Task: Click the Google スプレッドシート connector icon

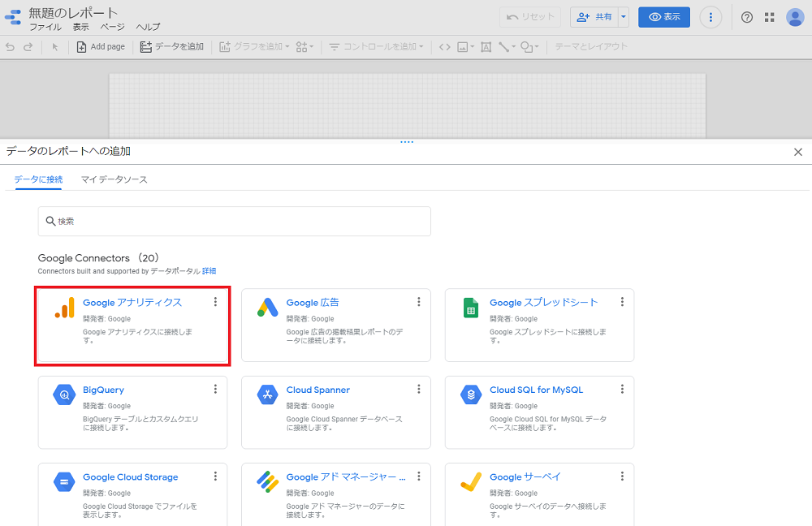Action: click(x=471, y=308)
